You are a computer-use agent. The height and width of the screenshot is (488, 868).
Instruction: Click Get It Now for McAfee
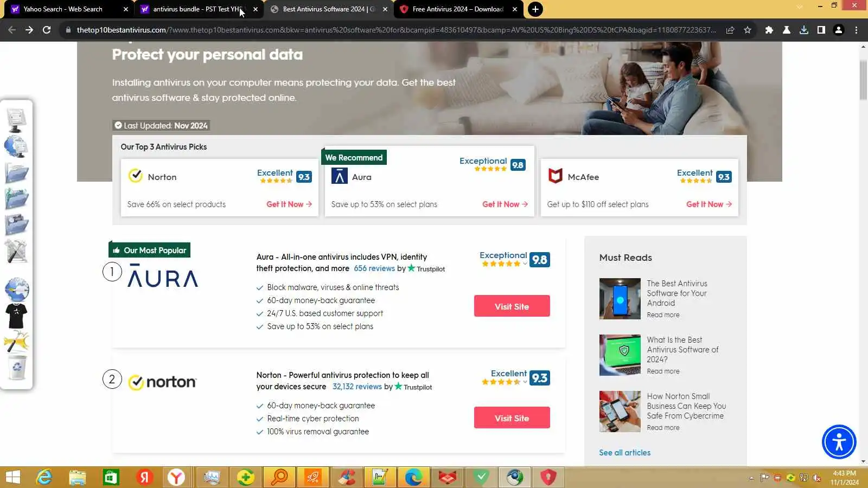click(709, 204)
